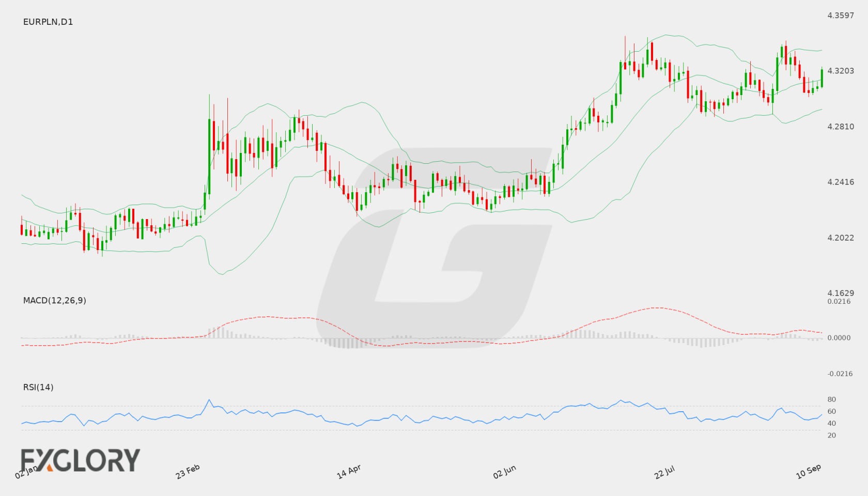The width and height of the screenshot is (868, 496).
Task: Click the 23 Feb date label
Action: [x=188, y=471]
